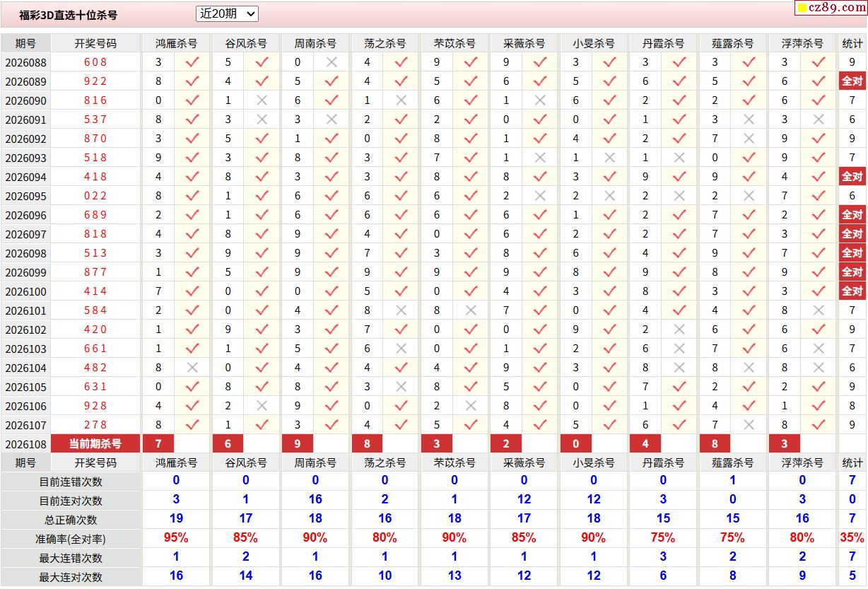
Task: Click 蕹露杀号 gray X mark in row 2026107
Action: pyautogui.click(x=749, y=425)
